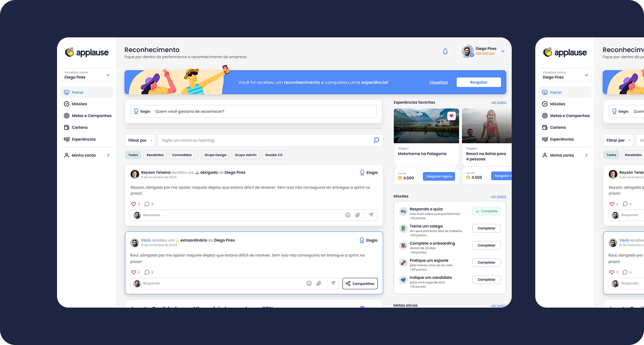
Task: Click 'ver todas' next to Missões
Action: click(498, 196)
